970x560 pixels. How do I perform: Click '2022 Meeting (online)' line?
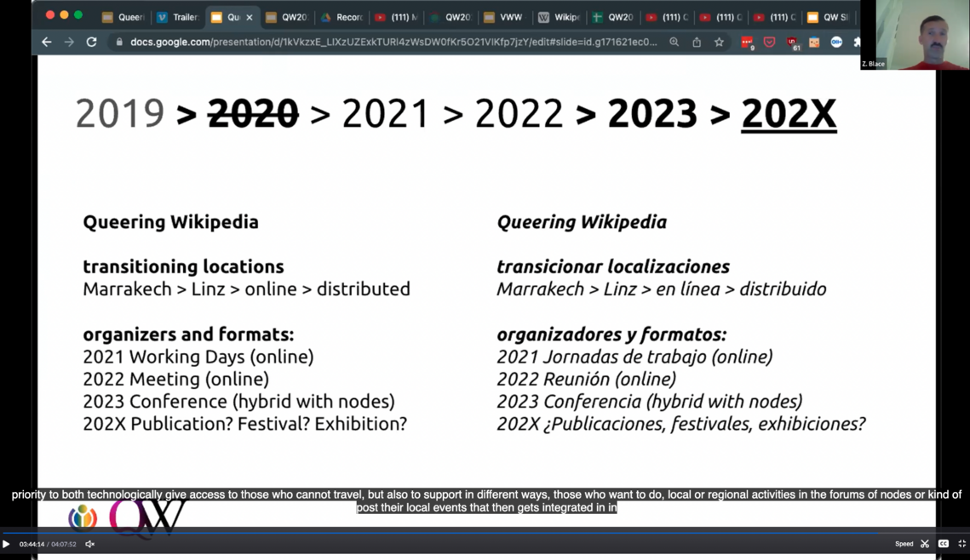click(175, 379)
